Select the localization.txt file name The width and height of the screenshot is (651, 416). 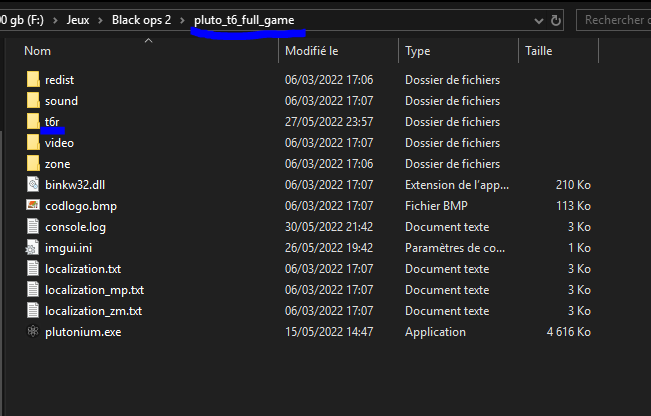point(83,269)
